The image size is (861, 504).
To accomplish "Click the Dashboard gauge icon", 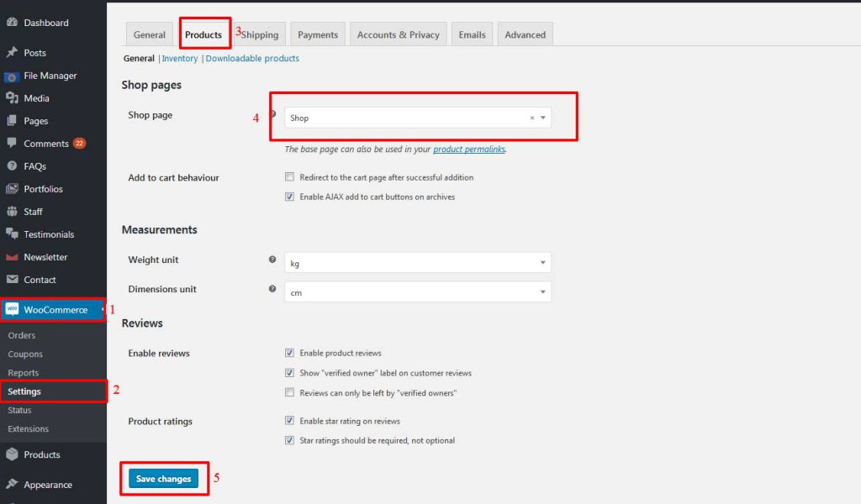I will pos(12,23).
